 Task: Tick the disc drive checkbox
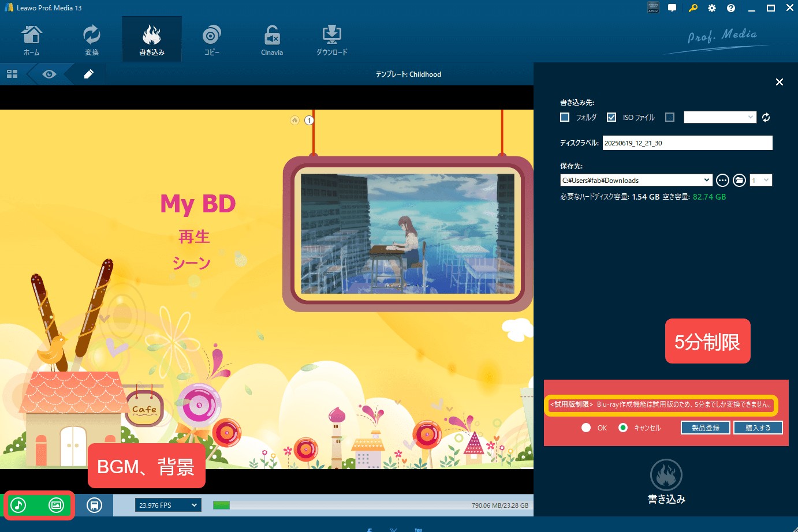[x=670, y=117]
